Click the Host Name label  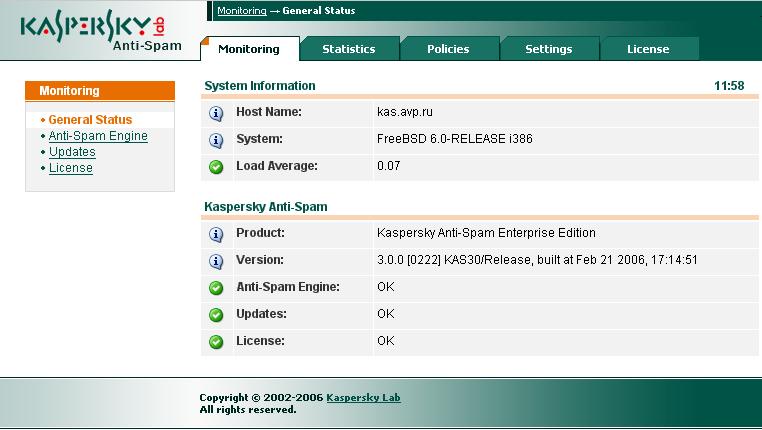[x=269, y=112]
